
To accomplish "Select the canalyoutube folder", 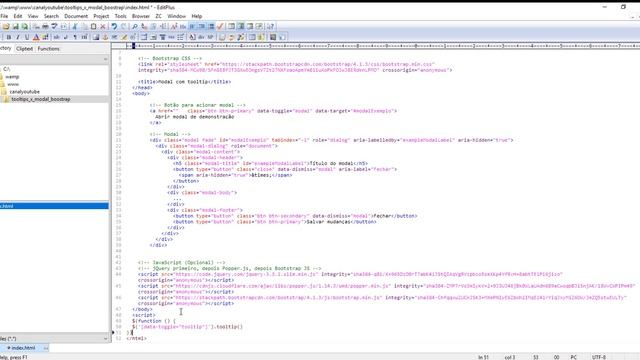I will (x=24, y=92).
